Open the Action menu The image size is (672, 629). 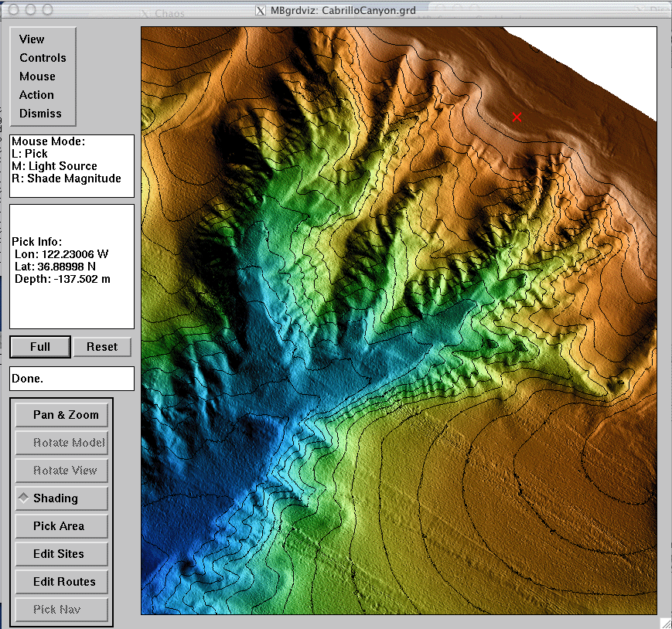(36, 95)
